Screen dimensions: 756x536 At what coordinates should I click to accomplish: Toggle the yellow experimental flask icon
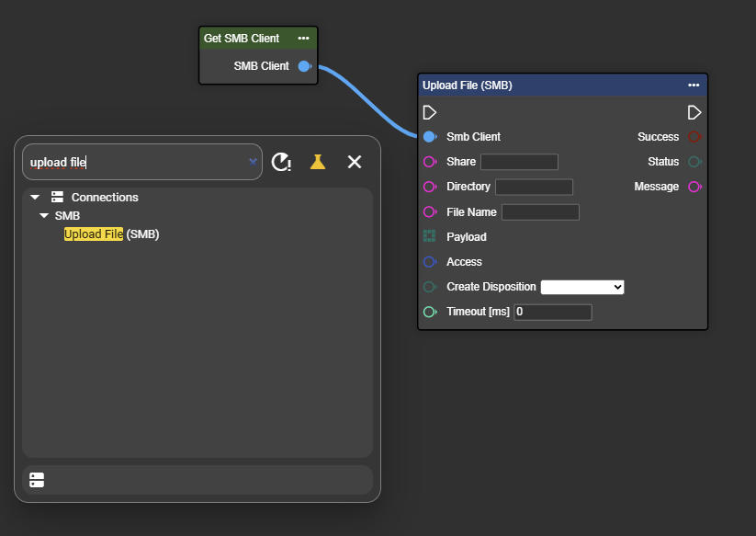[x=317, y=162]
